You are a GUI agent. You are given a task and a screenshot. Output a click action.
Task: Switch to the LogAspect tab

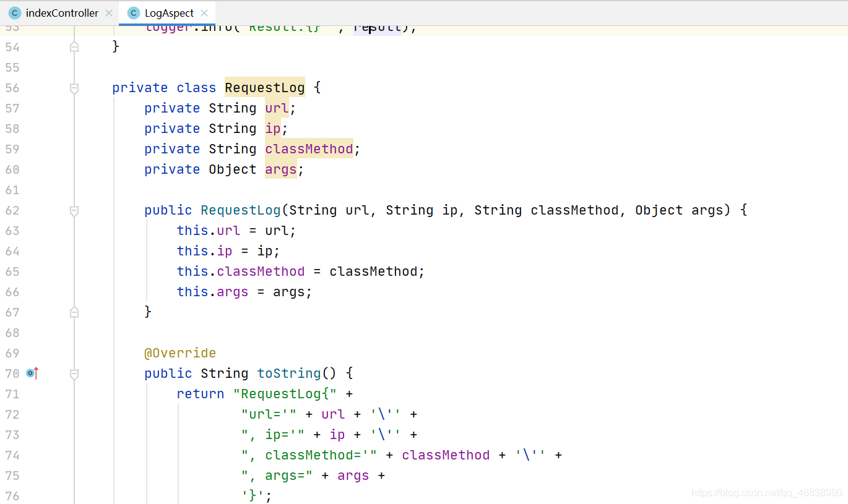point(169,13)
